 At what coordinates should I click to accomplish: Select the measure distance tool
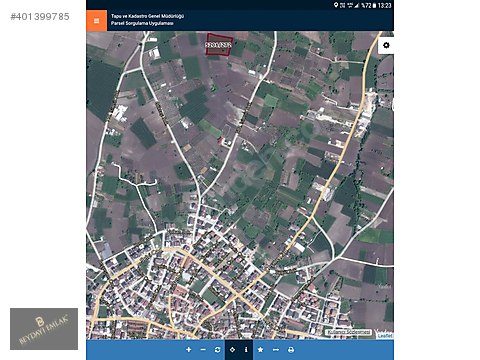(276, 350)
